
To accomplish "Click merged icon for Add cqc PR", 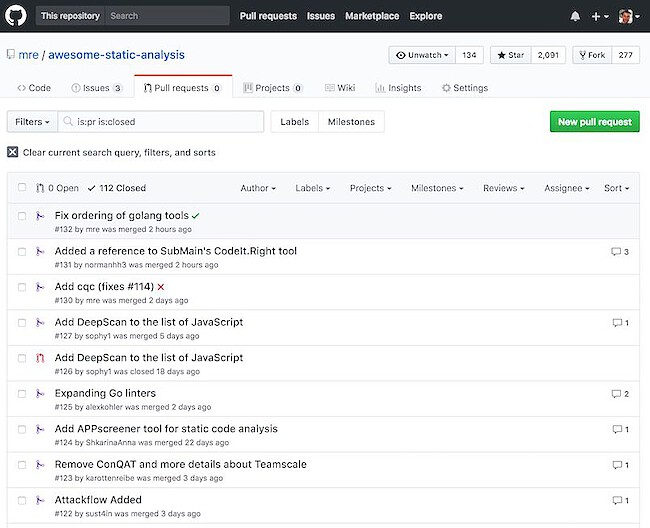I will (x=40, y=287).
